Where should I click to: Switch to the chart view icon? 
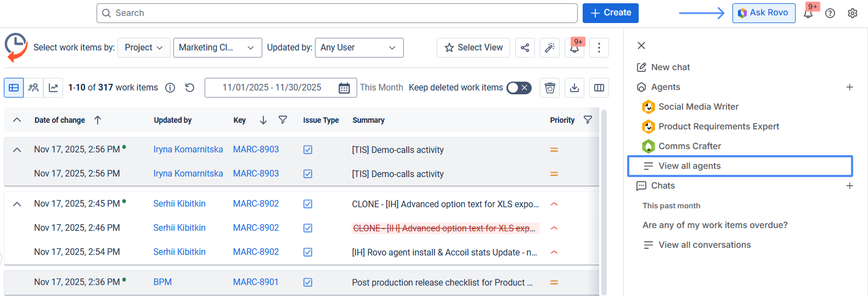[53, 88]
